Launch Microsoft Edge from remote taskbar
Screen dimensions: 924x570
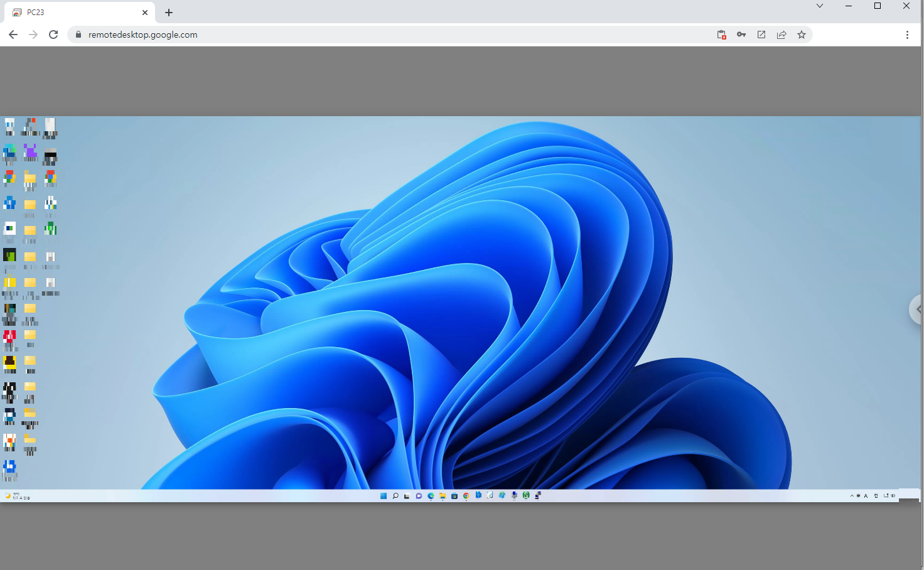431,496
